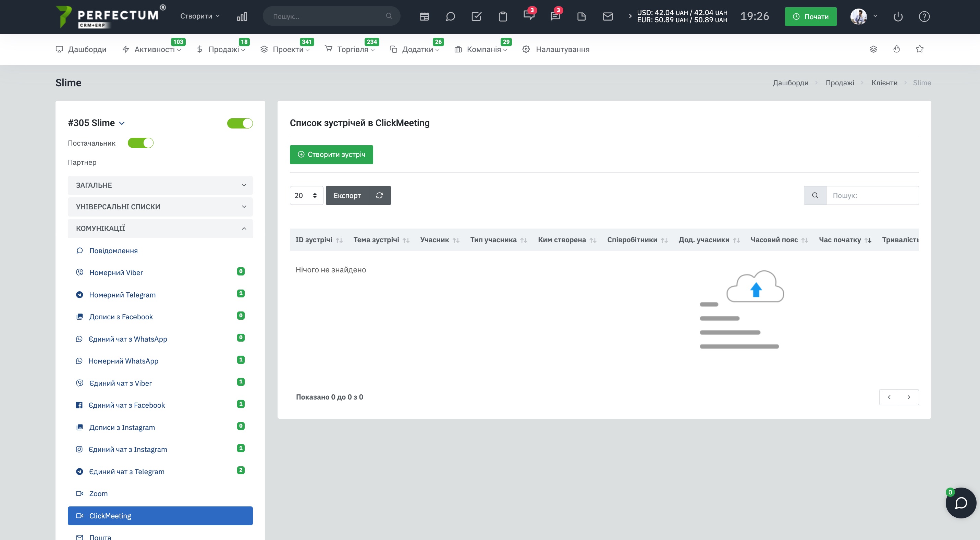Expand the ЗАГАЛЬНЕ section

pos(160,185)
